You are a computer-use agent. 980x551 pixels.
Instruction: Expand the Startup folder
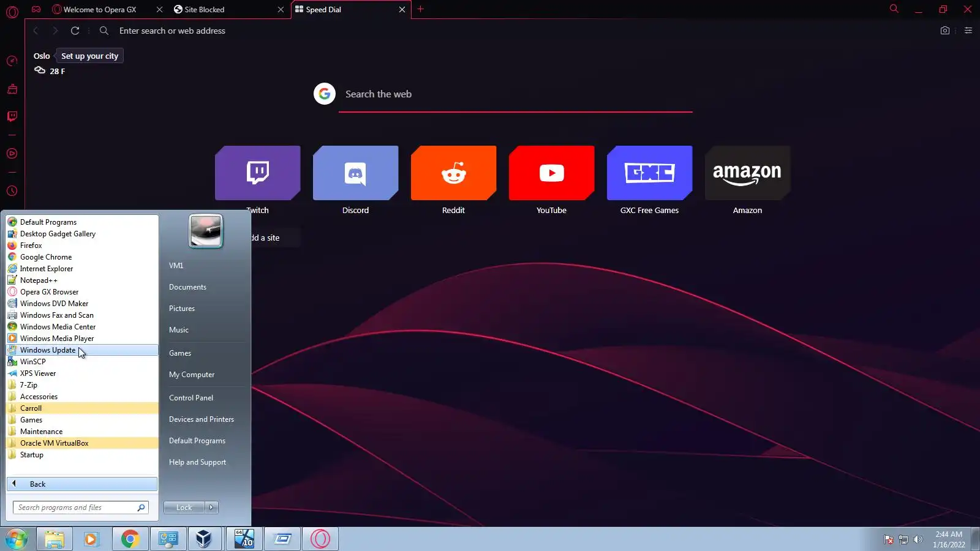[82, 455]
